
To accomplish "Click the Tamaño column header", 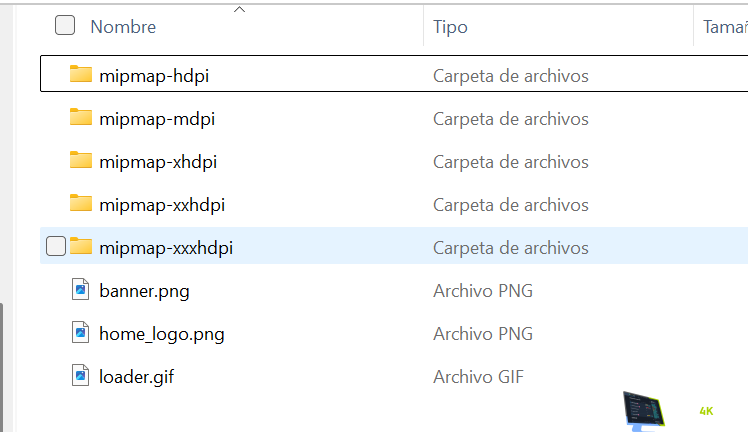I will click(724, 27).
